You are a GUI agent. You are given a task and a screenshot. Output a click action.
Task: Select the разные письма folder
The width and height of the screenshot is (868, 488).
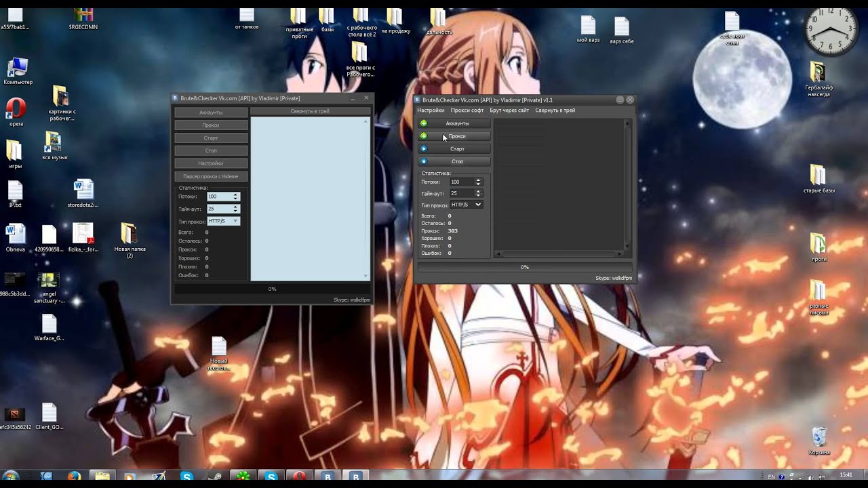pos(818,298)
